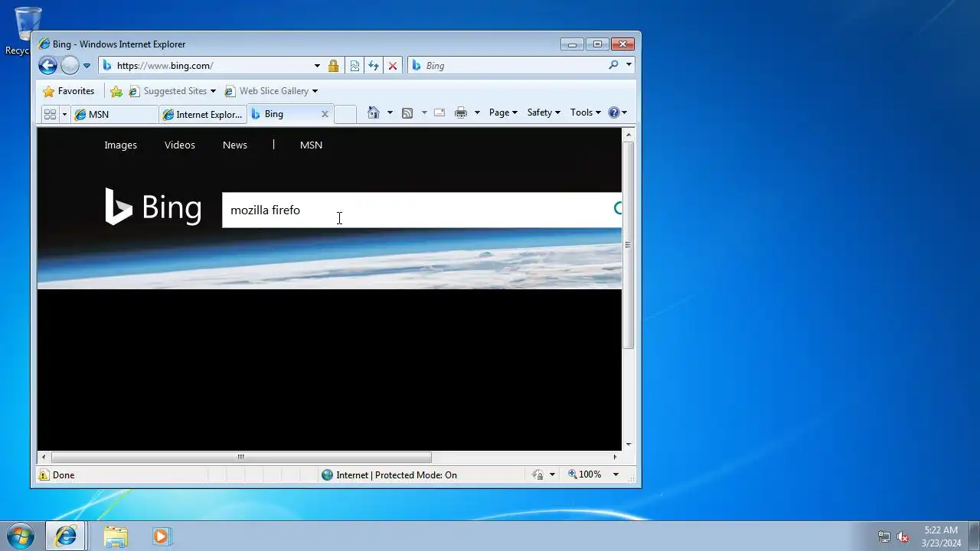
Task: Click Internet Explorer taskbar icon
Action: (x=67, y=536)
